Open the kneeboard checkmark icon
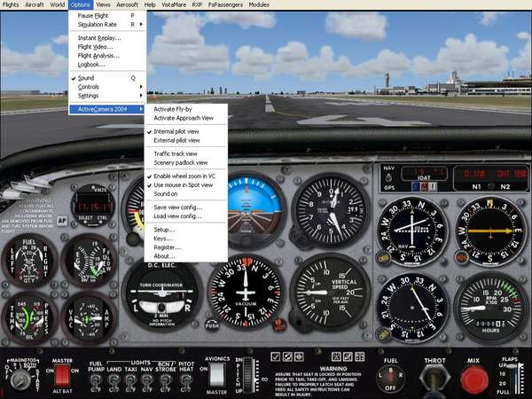 (276, 356)
